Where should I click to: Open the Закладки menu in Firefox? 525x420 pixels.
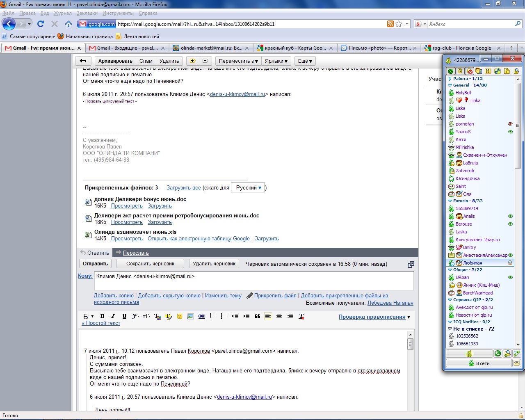[87, 13]
